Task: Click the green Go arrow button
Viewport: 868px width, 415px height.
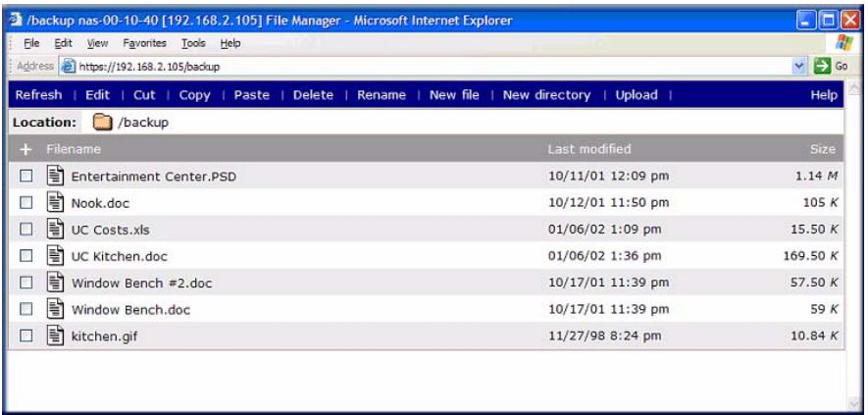Action: pos(822,66)
